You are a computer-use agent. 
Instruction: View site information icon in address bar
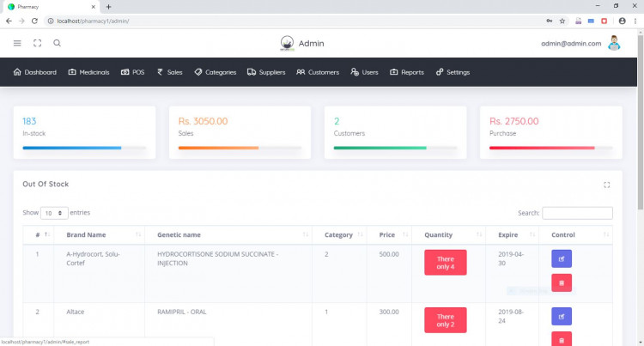[51, 21]
